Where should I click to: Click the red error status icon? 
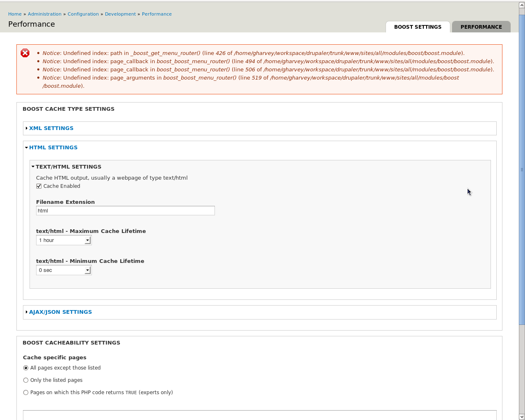pyautogui.click(x=25, y=53)
